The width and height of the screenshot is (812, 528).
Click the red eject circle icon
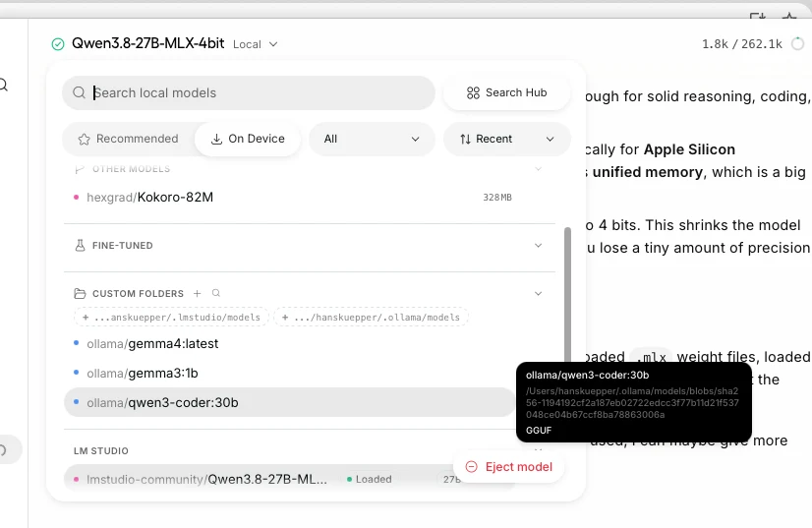[x=471, y=467]
